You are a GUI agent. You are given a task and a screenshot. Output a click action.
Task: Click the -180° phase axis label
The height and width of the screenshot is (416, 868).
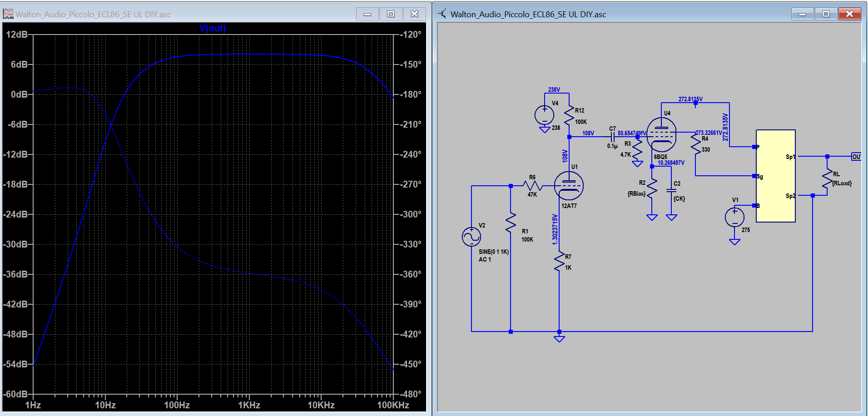tap(411, 94)
